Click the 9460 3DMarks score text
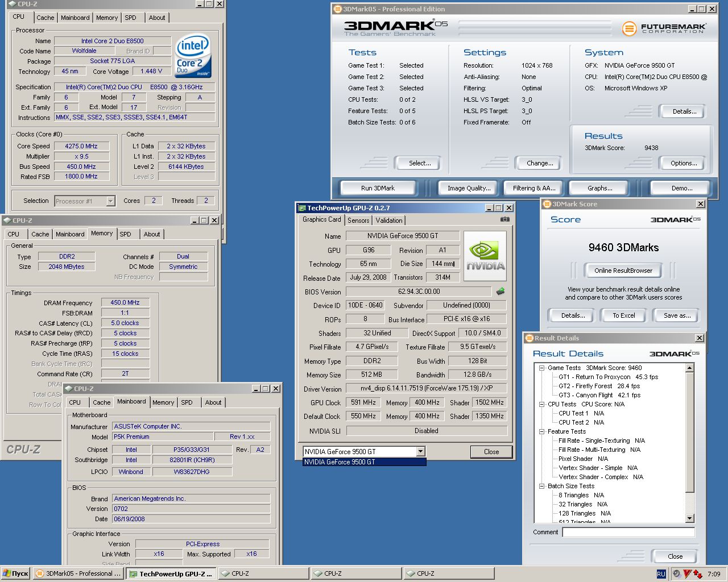The width and height of the screenshot is (728, 582). pyautogui.click(x=623, y=247)
